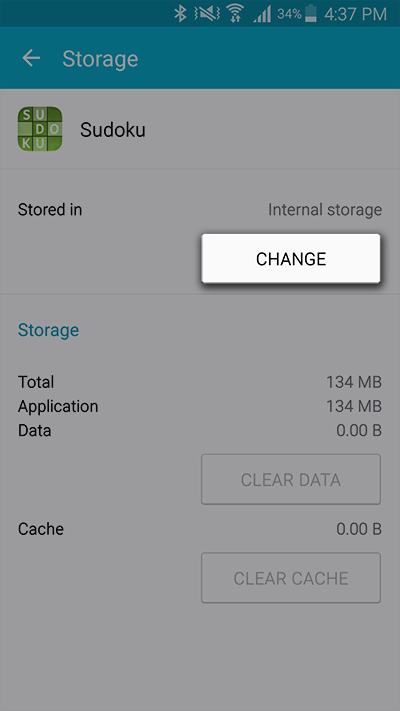Tap the Cache 0.00 B row
400x711 pixels.
click(200, 529)
